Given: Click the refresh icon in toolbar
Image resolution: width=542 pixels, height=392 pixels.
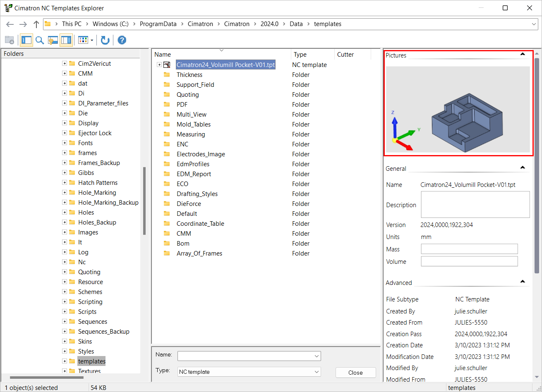Looking at the screenshot, I should [x=105, y=40].
